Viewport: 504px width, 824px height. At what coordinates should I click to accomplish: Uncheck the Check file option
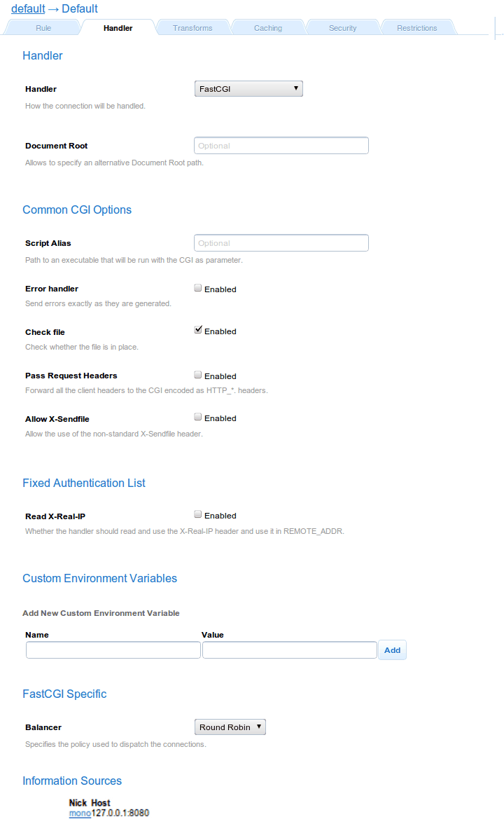(x=198, y=330)
